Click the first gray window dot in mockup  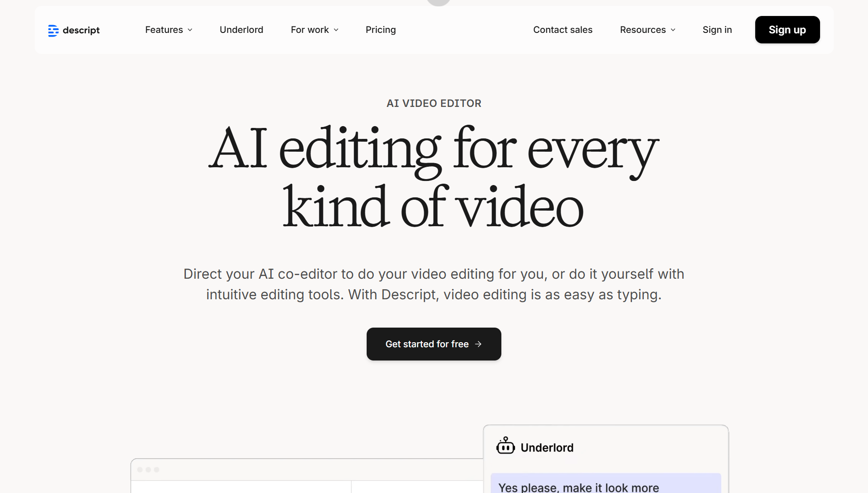coord(140,470)
